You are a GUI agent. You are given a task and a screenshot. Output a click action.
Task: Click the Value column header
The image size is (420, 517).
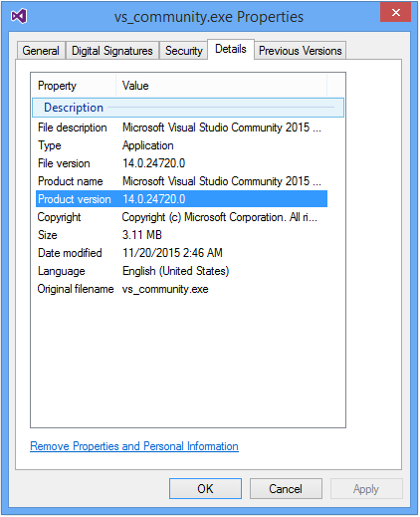click(x=222, y=86)
